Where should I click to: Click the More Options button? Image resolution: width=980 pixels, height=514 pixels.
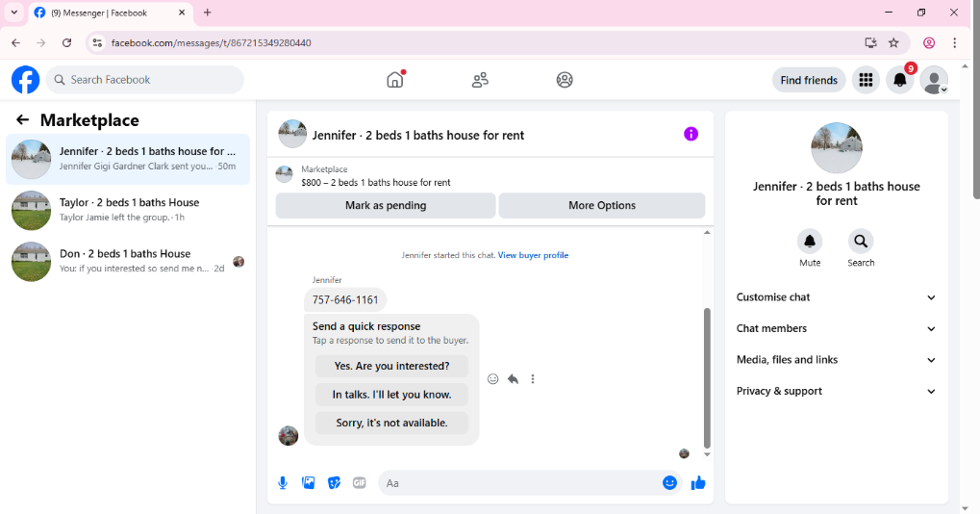tap(602, 206)
